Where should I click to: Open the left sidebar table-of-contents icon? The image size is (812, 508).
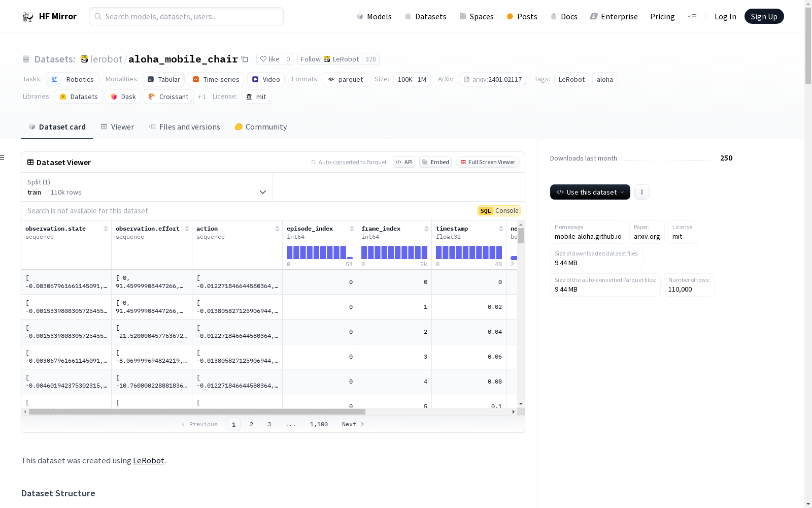[3, 157]
